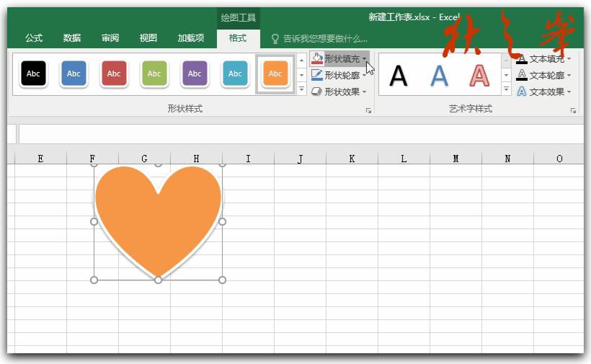Switch to the 视图 tab
This screenshot has height=364, width=591.
148,38
